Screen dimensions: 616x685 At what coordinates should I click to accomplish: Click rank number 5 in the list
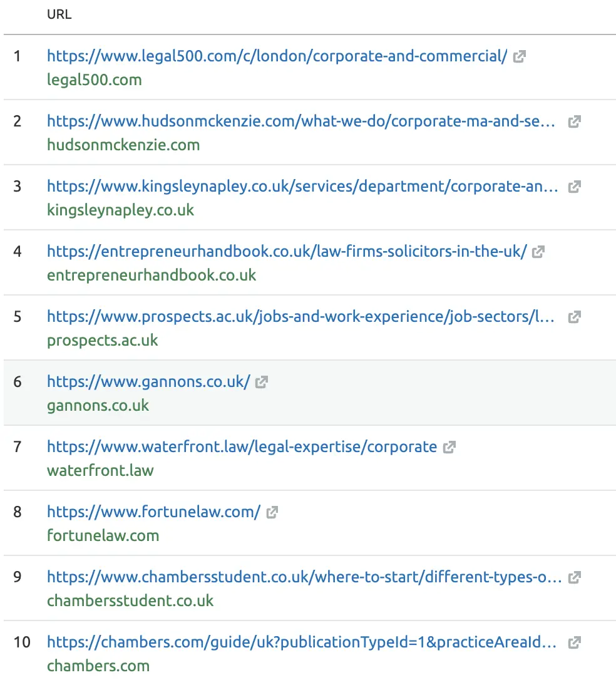click(x=18, y=317)
